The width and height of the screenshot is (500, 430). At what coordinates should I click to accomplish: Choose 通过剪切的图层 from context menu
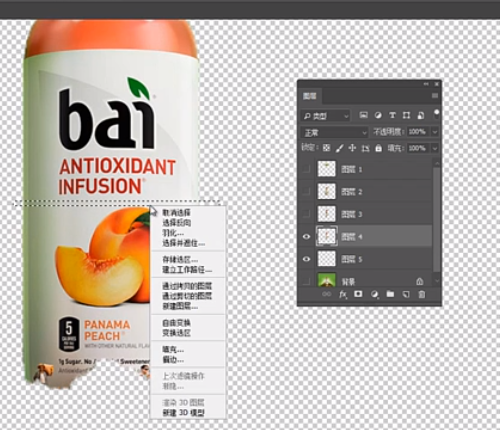[187, 296]
